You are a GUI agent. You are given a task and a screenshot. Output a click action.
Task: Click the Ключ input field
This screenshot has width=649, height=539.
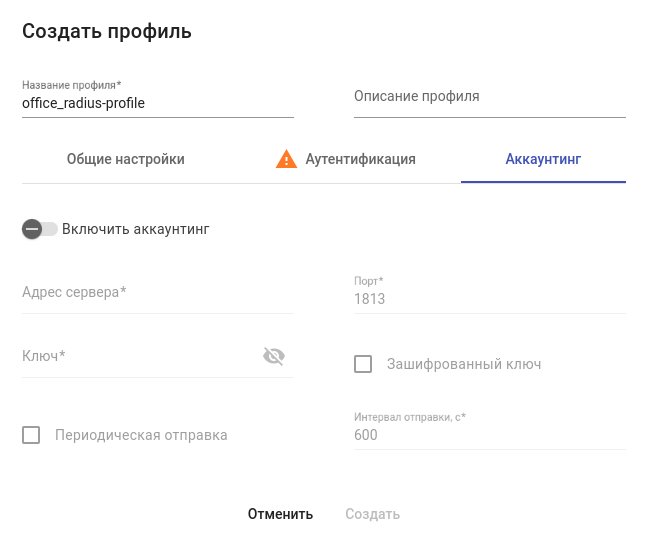pos(138,356)
